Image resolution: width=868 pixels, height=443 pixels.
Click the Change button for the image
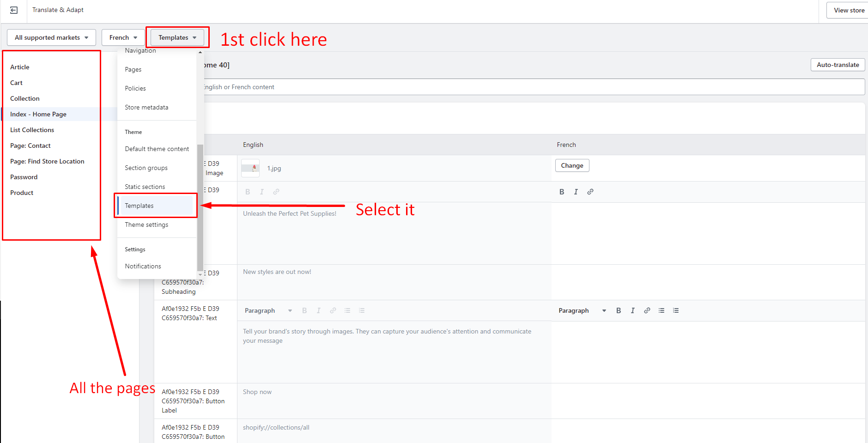click(x=572, y=165)
